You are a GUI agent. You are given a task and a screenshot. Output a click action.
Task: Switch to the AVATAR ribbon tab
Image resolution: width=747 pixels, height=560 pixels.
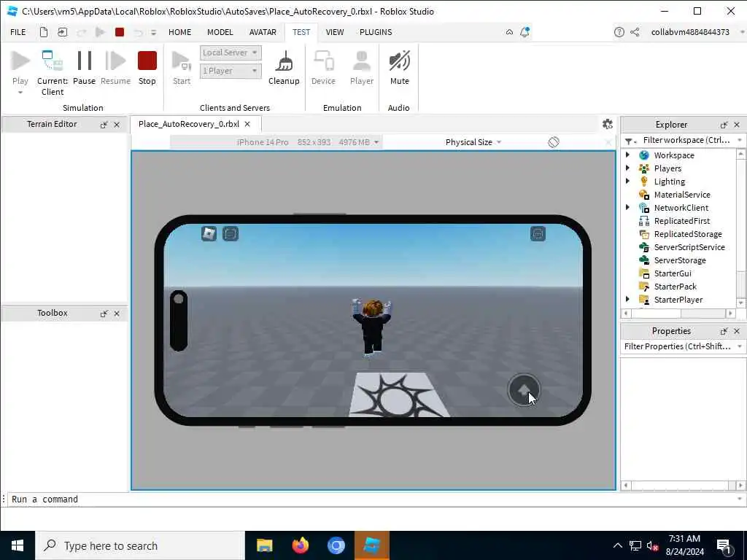(263, 32)
